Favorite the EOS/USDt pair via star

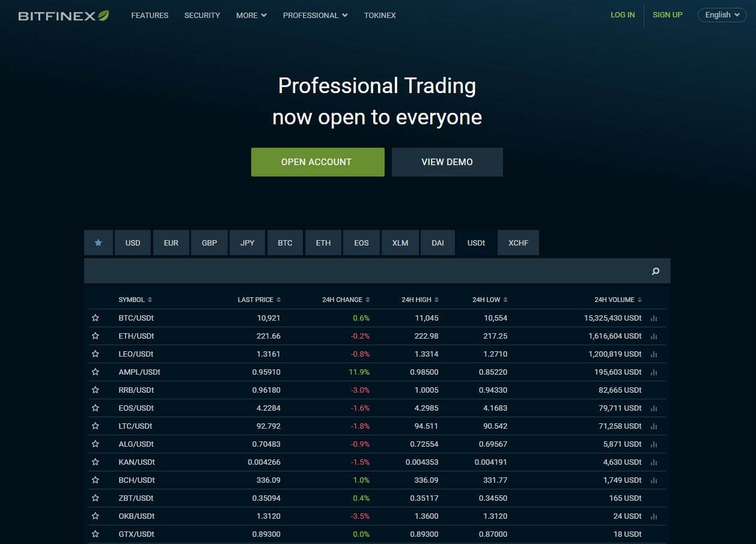click(95, 408)
